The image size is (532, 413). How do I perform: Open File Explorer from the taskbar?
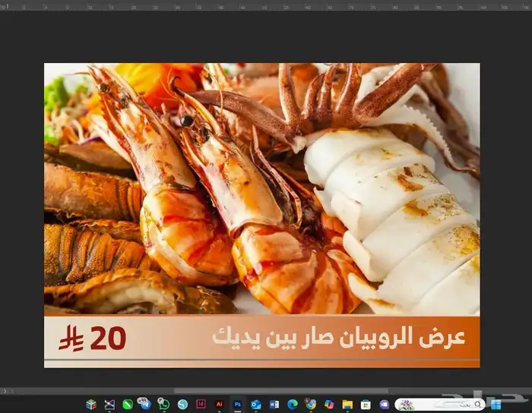(347, 404)
